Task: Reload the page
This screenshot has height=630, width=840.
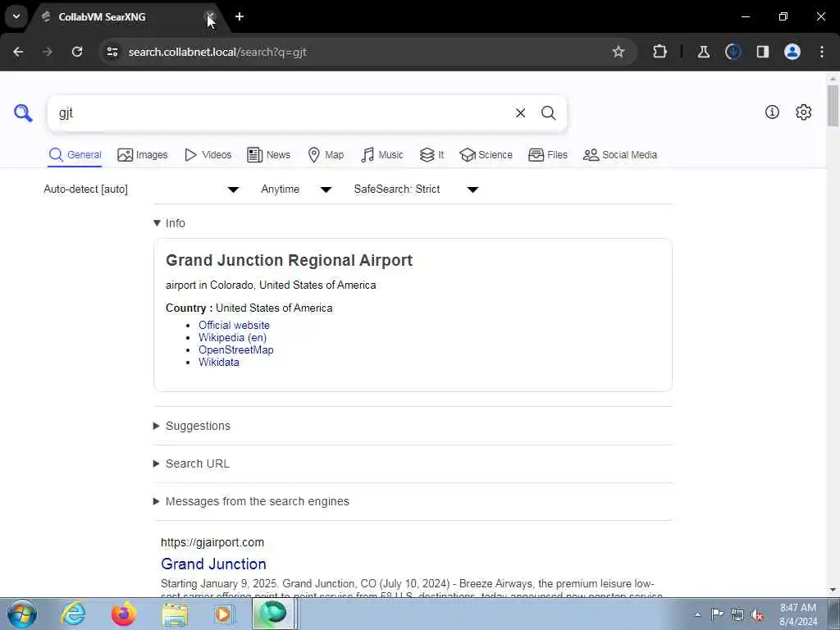Action: click(77, 52)
